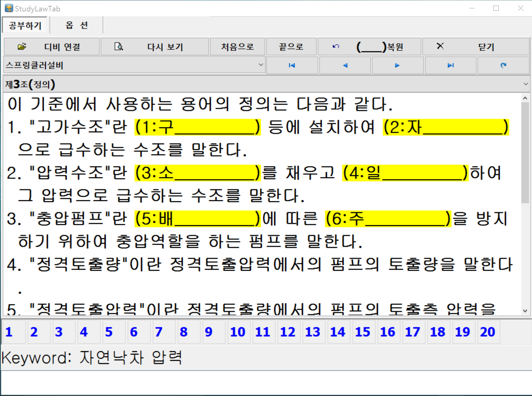Select number button 15

(x=364, y=332)
